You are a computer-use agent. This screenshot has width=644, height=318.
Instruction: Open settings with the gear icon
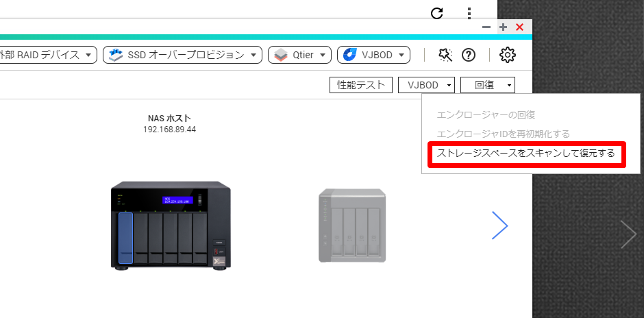click(x=507, y=55)
